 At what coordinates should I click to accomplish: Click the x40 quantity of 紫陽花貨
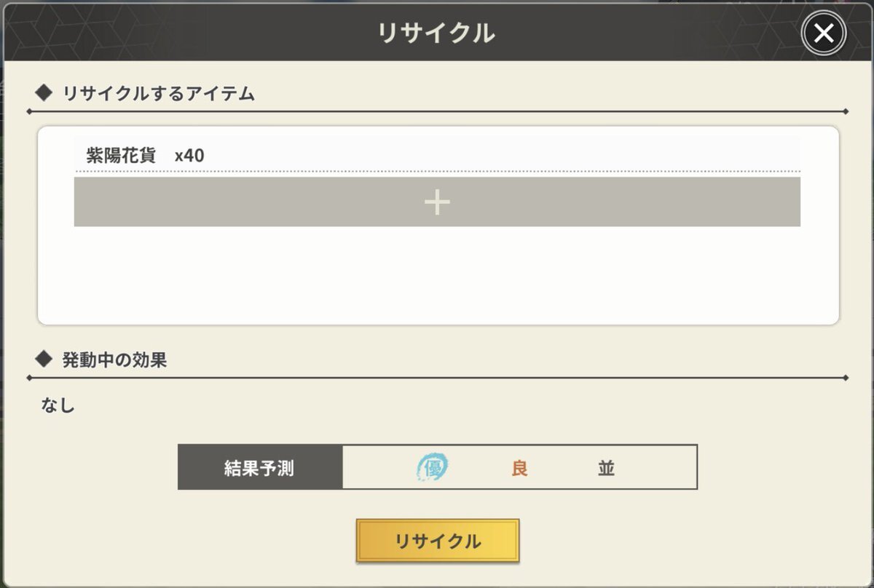[189, 156]
